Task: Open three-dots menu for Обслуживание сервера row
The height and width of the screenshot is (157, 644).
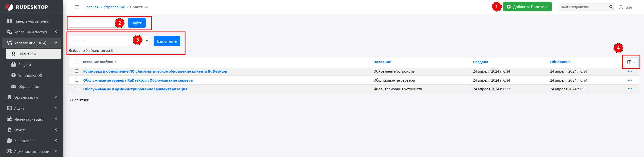Action: click(630, 80)
